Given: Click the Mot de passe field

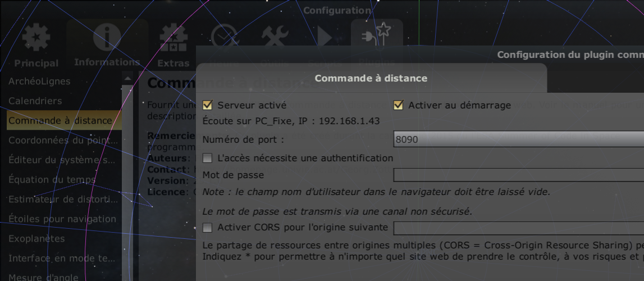Looking at the screenshot, I should (519, 175).
